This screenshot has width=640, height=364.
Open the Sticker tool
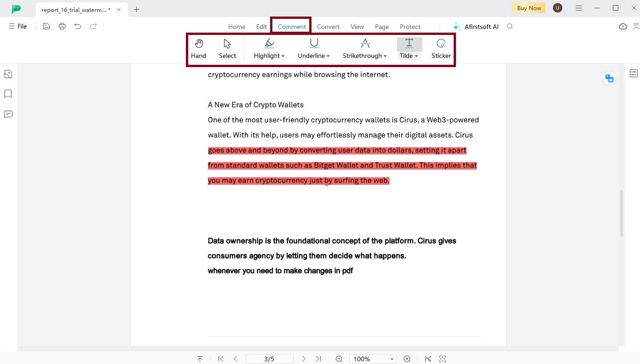441,49
